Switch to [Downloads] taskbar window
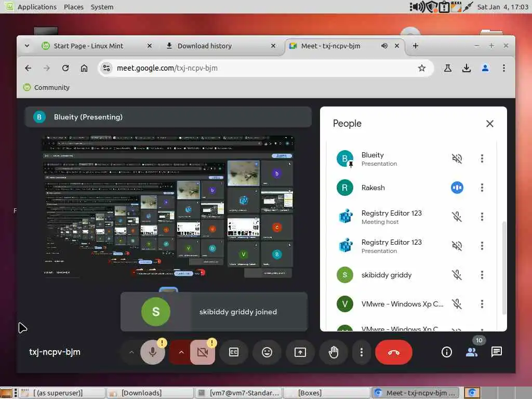The width and height of the screenshot is (532, 399). tap(150, 393)
